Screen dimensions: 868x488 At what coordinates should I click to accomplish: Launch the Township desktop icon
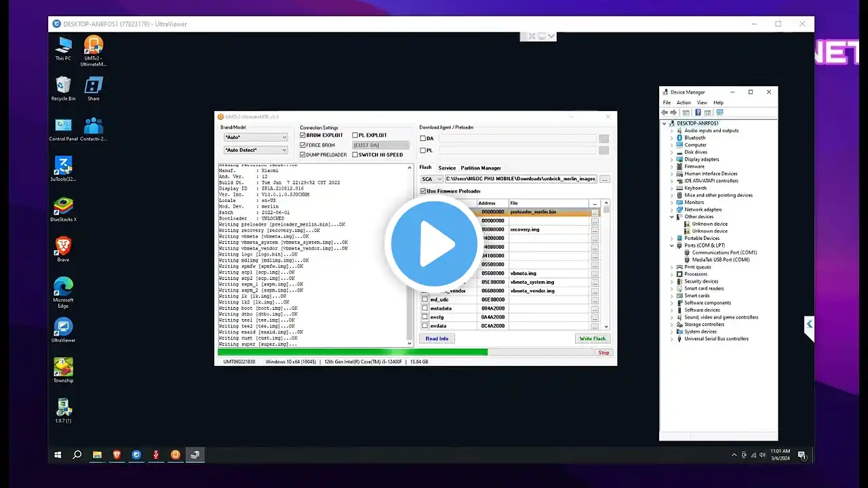[x=63, y=370]
